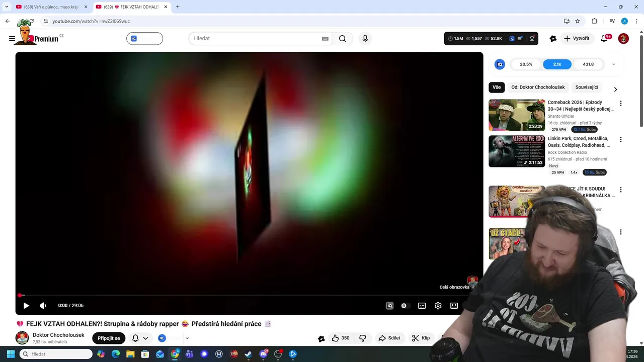This screenshot has width=644, height=362.
Task: Select Od: Doktor Chocholoušek chip
Action: point(538,87)
